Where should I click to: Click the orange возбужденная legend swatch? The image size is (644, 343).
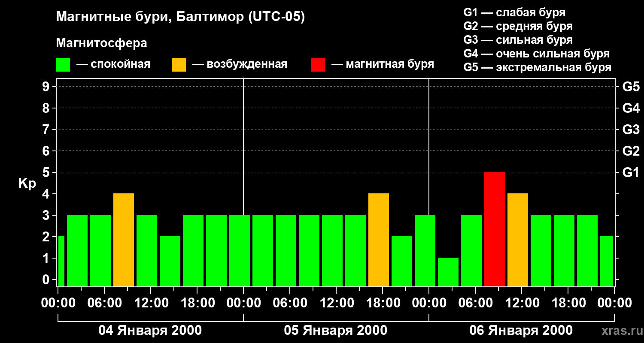(179, 65)
